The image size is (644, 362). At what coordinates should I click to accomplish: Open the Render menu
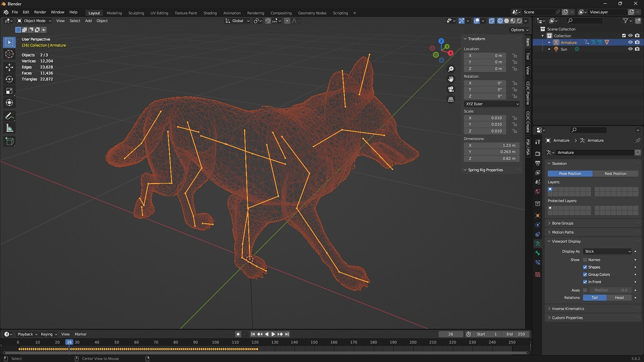click(x=40, y=12)
